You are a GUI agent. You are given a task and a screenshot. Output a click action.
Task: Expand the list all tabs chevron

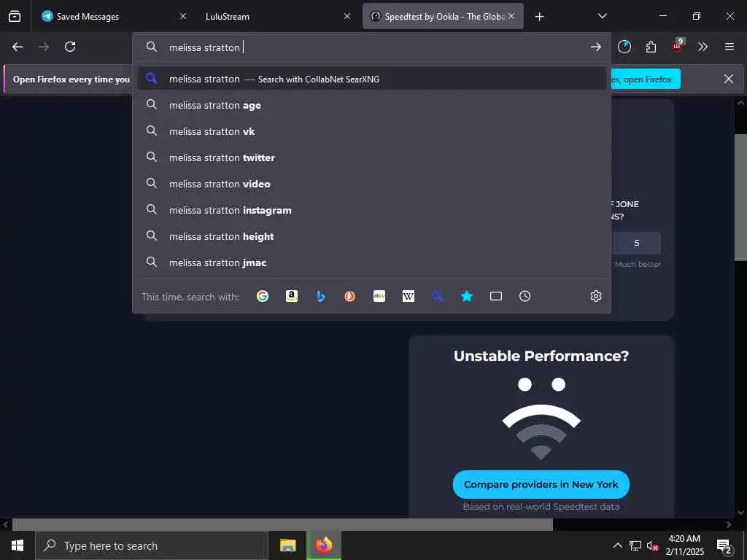pyautogui.click(x=602, y=16)
